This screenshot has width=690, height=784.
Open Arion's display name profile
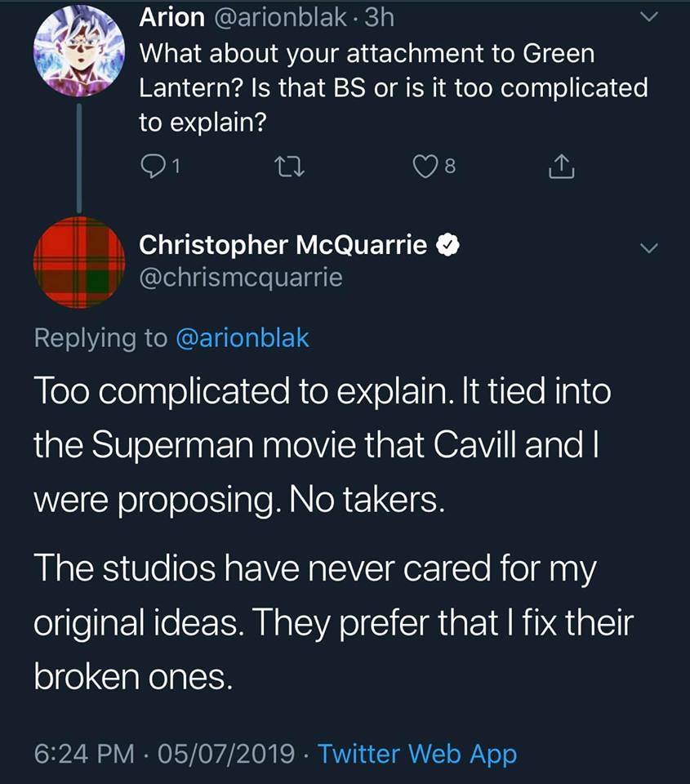click(172, 17)
